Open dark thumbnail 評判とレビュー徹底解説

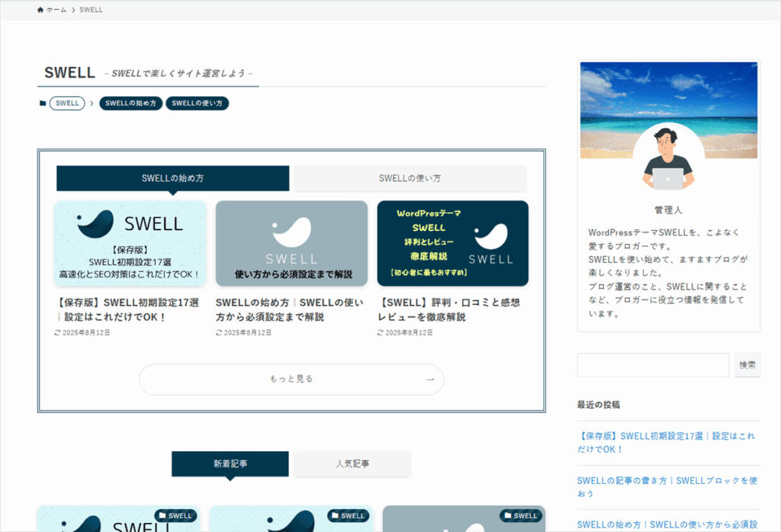(x=453, y=243)
